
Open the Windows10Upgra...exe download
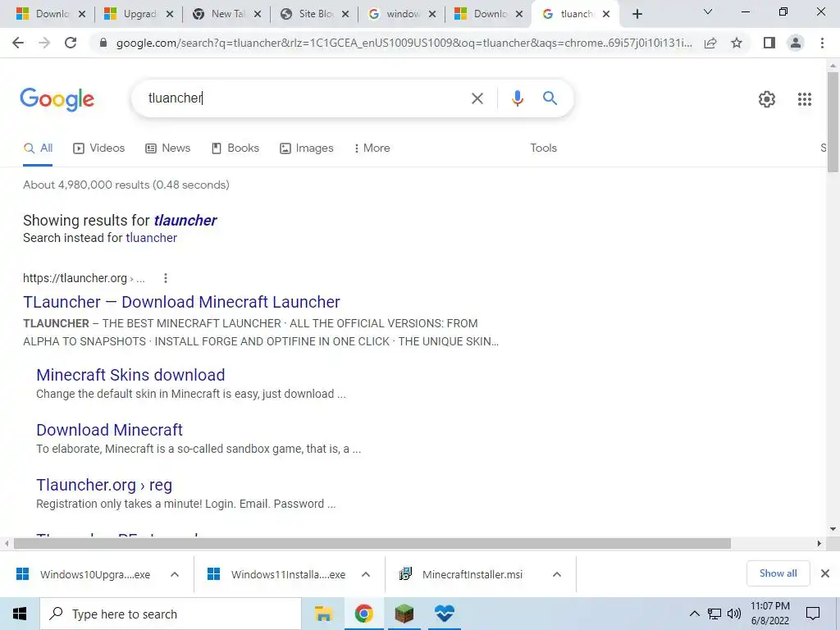(x=95, y=574)
